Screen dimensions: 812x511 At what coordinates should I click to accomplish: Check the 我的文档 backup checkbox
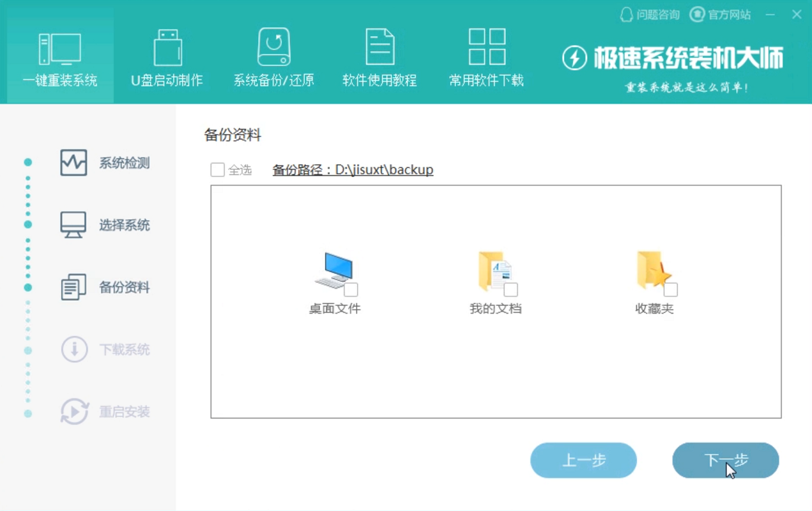[510, 289]
